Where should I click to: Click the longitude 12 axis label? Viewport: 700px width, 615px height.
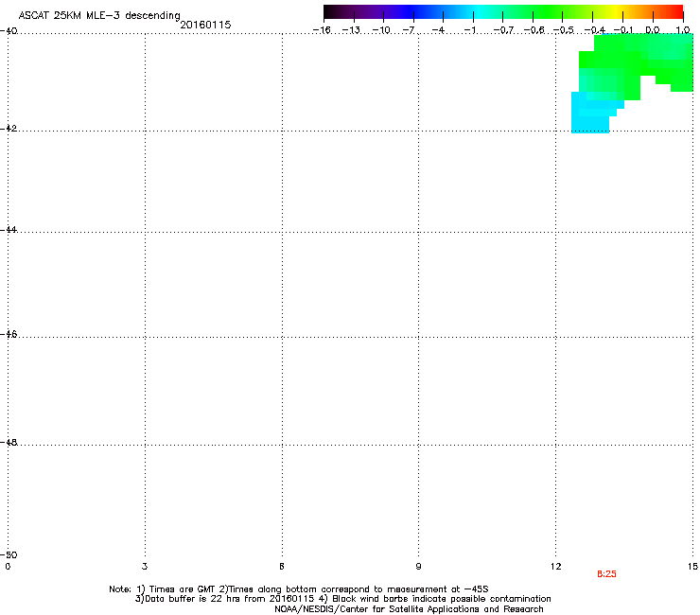[x=556, y=567]
